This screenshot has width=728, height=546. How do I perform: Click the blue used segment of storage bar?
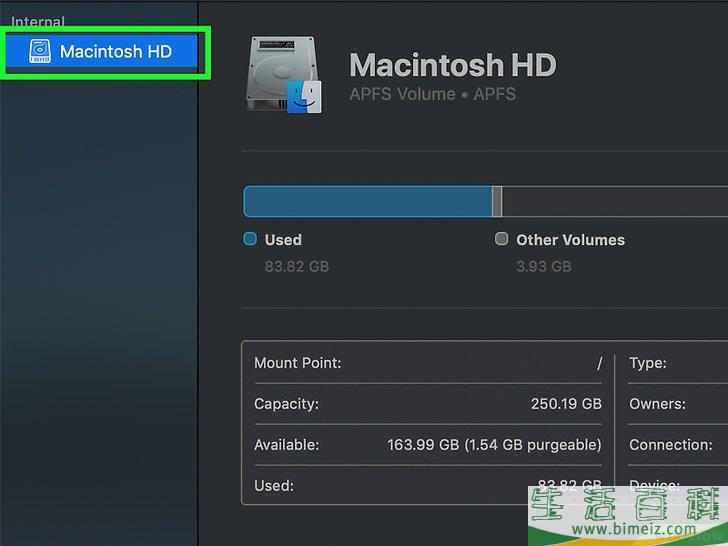pos(368,202)
